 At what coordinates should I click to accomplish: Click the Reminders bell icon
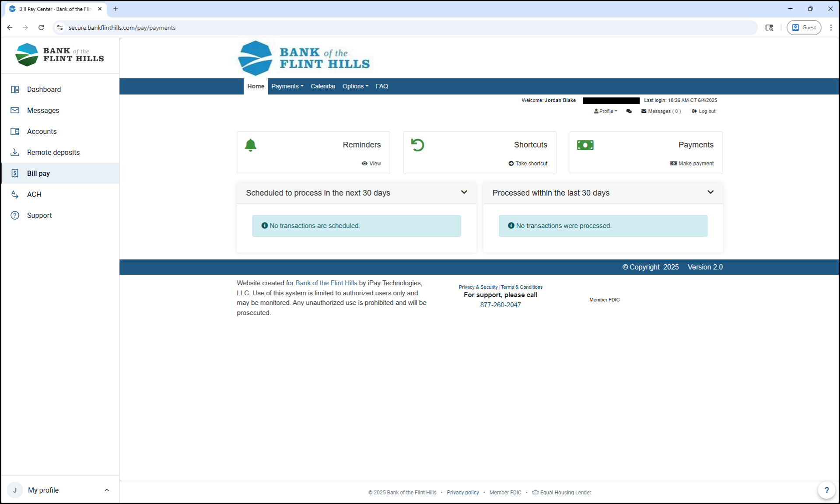(x=250, y=145)
